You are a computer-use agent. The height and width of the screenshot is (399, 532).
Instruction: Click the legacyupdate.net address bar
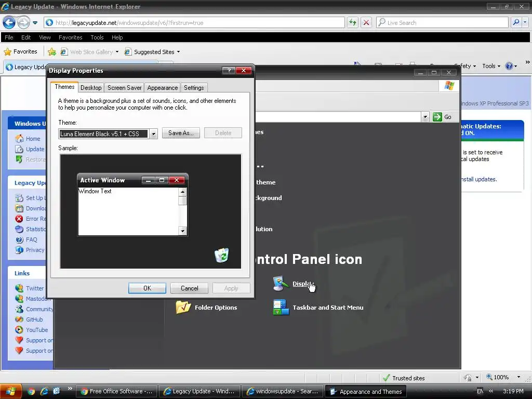pos(194,23)
